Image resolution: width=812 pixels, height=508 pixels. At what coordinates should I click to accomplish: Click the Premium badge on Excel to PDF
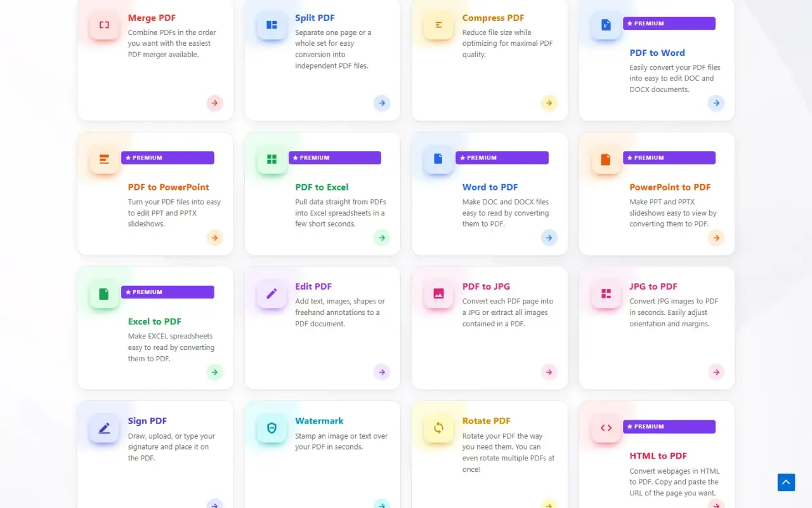tap(167, 292)
